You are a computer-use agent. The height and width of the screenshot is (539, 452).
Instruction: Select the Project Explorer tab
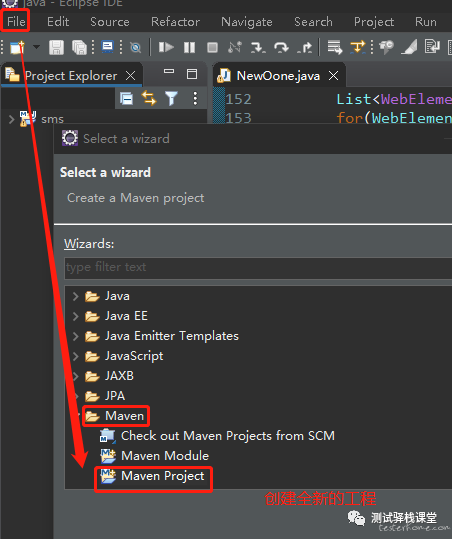tap(71, 76)
